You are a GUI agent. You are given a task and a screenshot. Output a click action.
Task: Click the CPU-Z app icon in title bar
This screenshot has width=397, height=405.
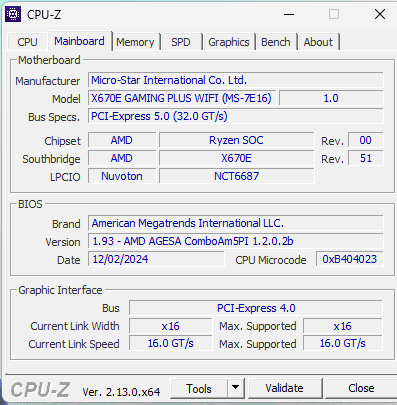pyautogui.click(x=13, y=14)
